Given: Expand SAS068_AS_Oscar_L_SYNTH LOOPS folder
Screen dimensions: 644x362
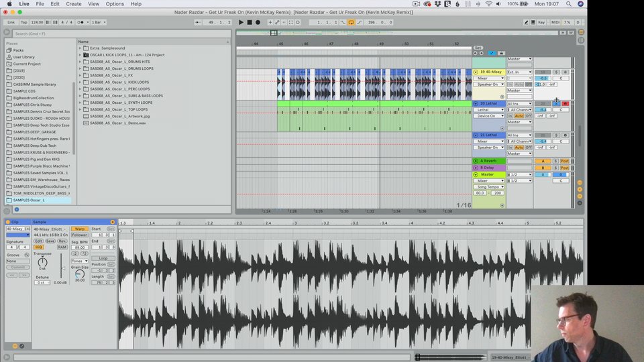Looking at the screenshot, I should [x=80, y=103].
